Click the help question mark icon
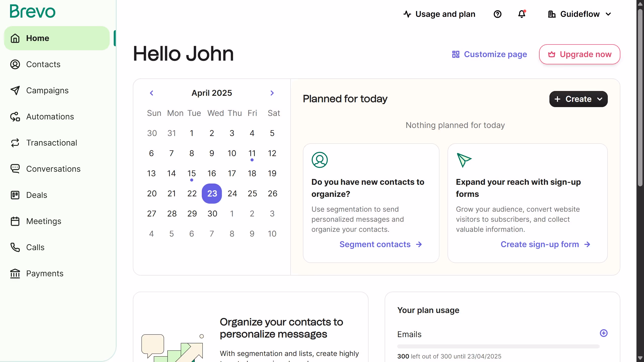The width and height of the screenshot is (644, 362). coord(498,14)
